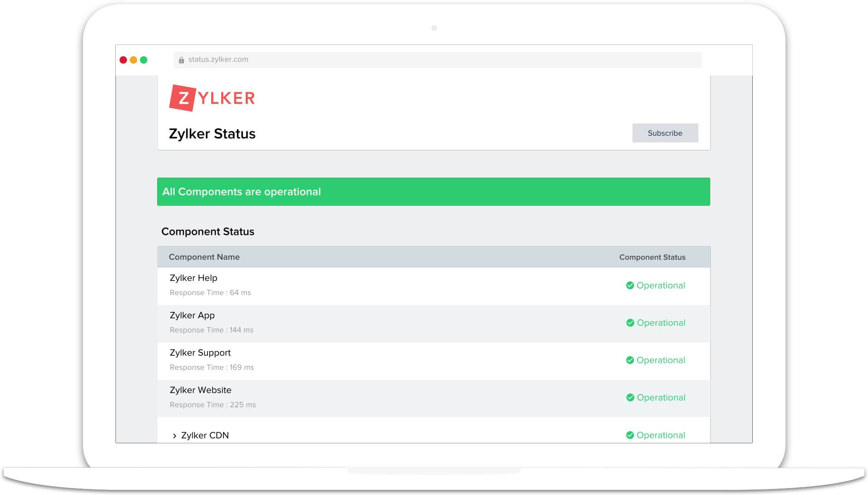Click the Component Status column header
The width and height of the screenshot is (868, 495).
coord(652,257)
